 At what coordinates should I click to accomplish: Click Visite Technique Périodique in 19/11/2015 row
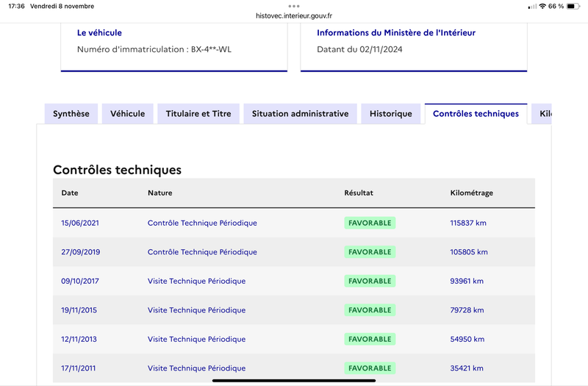coord(196,310)
